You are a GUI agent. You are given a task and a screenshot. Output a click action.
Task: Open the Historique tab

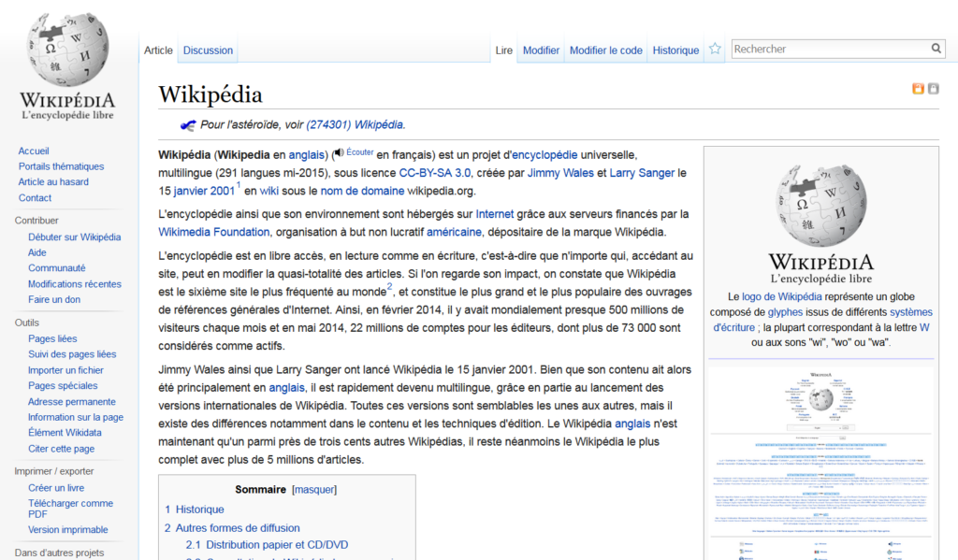click(675, 50)
